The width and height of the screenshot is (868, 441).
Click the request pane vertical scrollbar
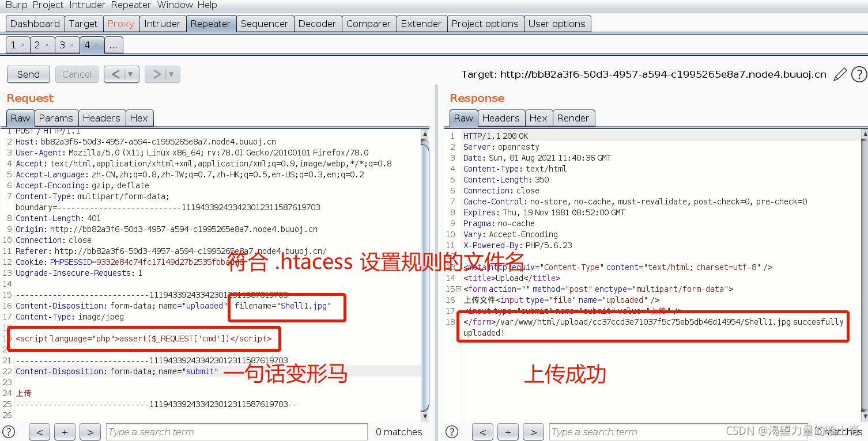[x=425, y=276]
